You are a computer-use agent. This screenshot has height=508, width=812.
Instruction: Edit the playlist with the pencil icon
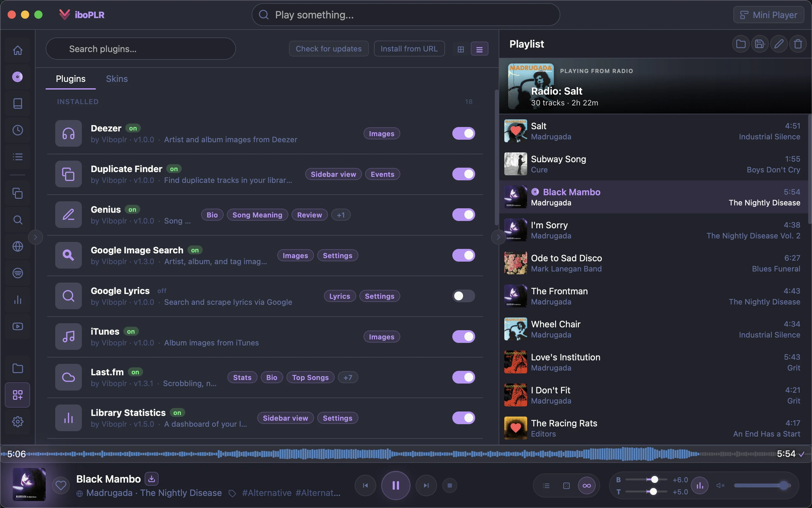(779, 44)
